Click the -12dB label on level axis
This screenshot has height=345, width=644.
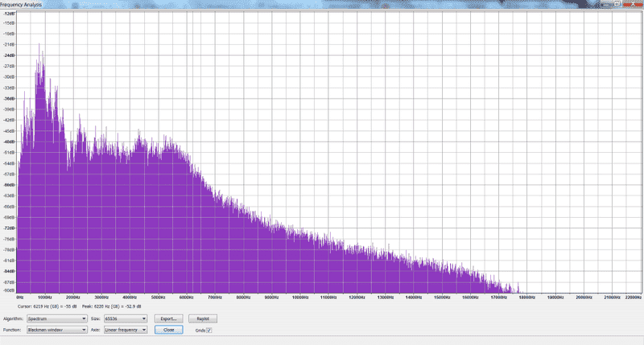[10, 12]
